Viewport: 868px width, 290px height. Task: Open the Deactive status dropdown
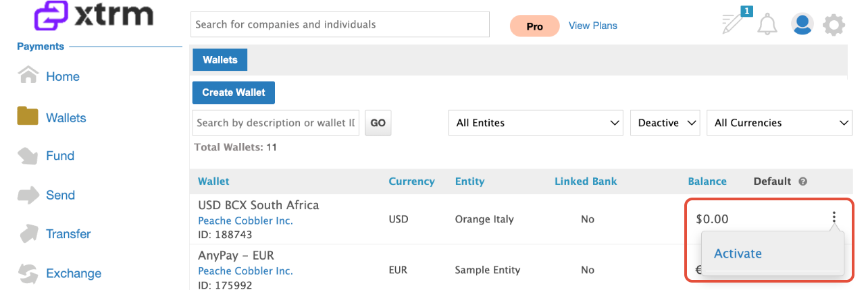[x=665, y=123]
